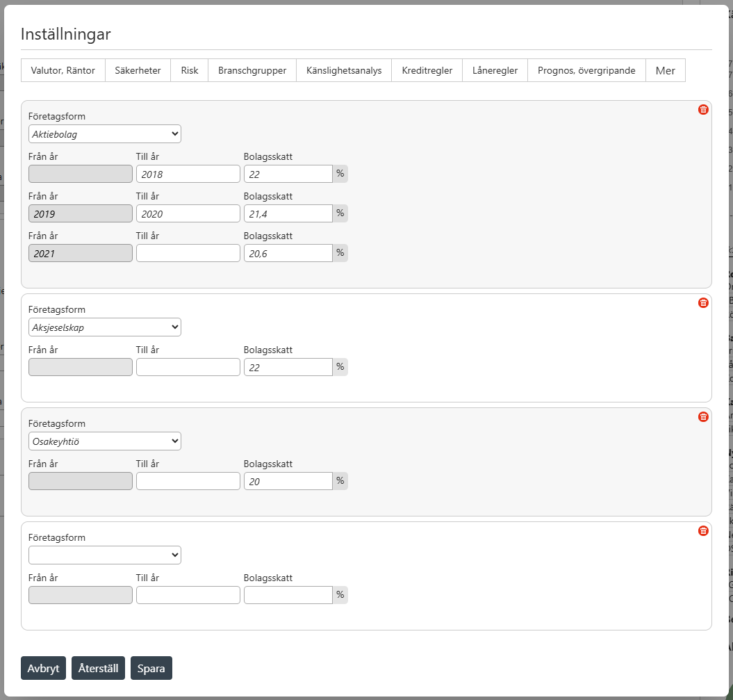Open the Risk tab

tap(189, 71)
